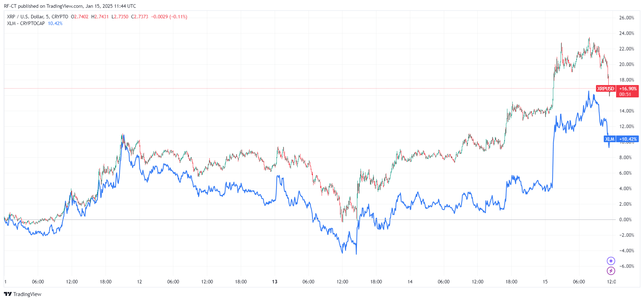
Task: Click the 24.00% axis label
Action: coord(627,33)
